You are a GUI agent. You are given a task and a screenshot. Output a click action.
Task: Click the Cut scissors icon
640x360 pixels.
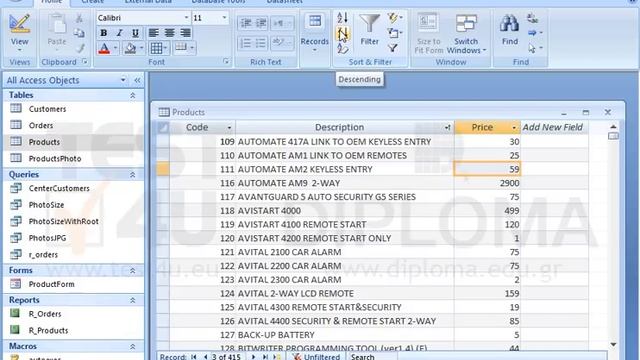tap(79, 18)
